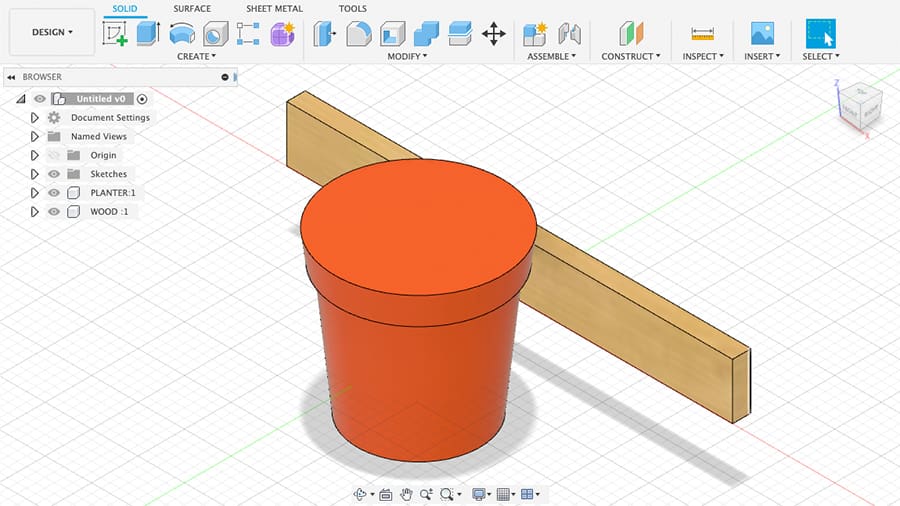The image size is (900, 506).
Task: Open the SELECT dropdown menu
Action: (821, 56)
